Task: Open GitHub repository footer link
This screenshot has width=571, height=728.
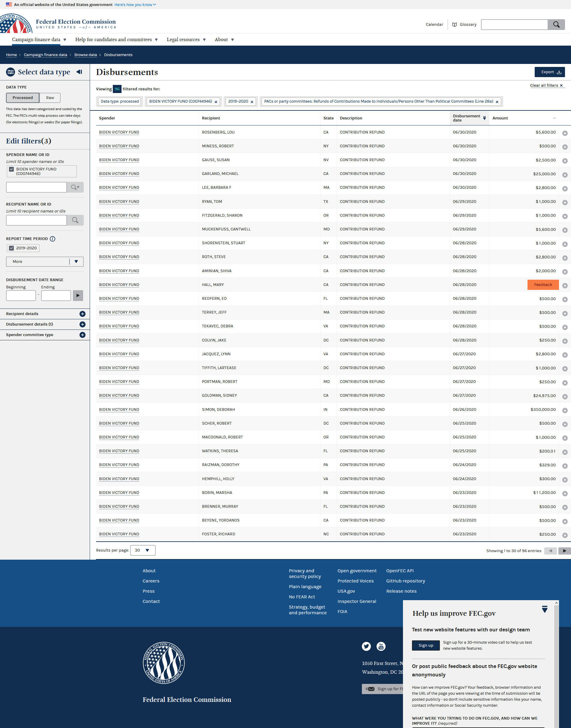Action: click(x=405, y=581)
